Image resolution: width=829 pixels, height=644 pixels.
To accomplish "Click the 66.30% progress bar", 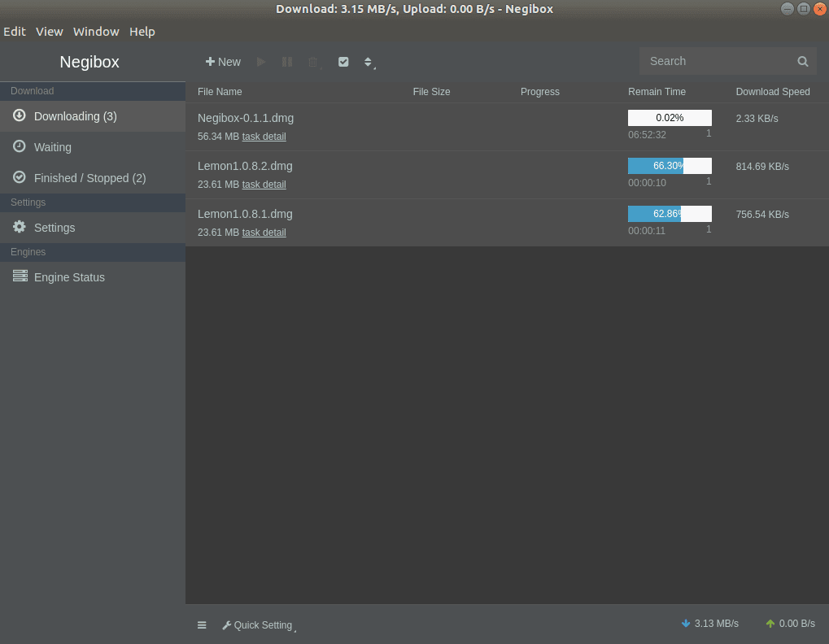I will point(670,166).
